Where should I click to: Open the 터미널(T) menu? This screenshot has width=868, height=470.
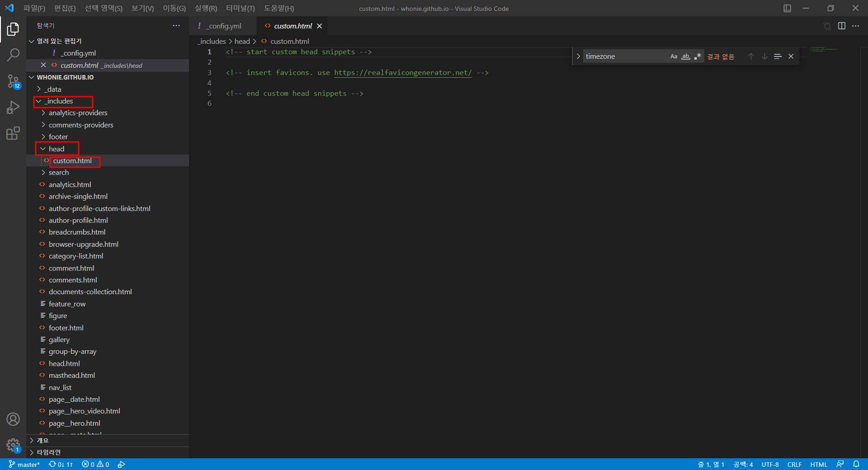coord(241,8)
